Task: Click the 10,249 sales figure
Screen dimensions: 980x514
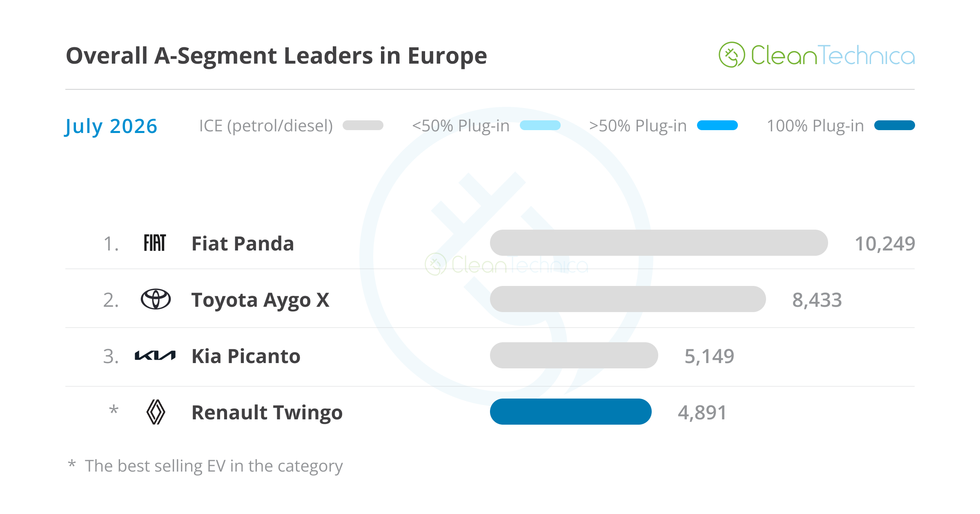Action: [x=885, y=244]
